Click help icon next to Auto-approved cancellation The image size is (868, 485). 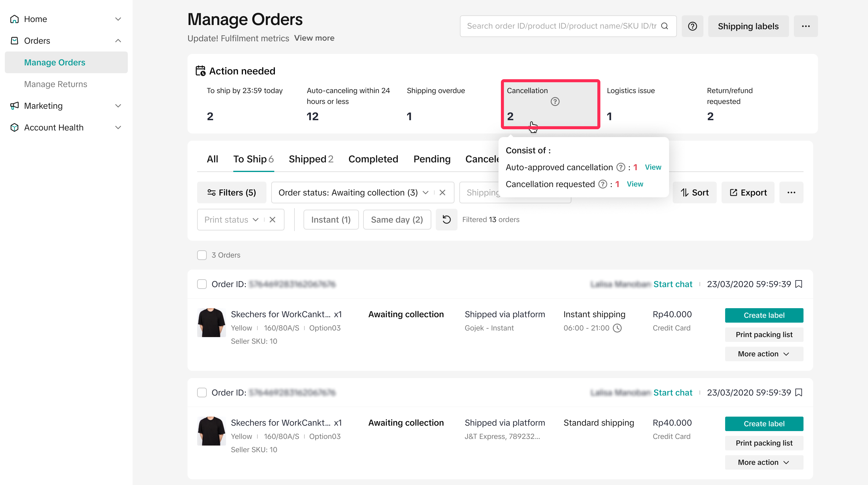(621, 167)
